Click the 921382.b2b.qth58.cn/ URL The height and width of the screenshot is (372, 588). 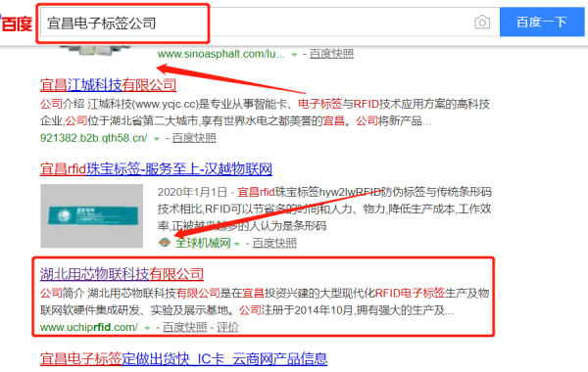[x=94, y=138]
